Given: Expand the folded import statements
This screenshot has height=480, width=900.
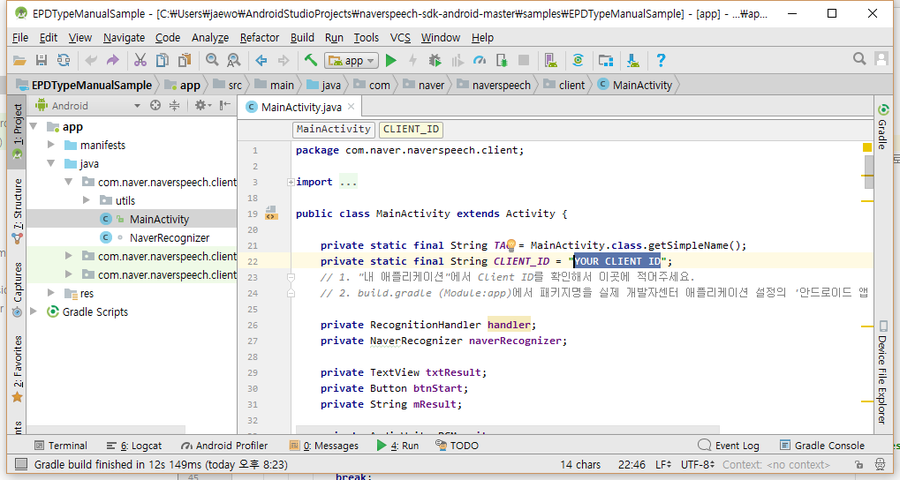Looking at the screenshot, I should coord(290,182).
